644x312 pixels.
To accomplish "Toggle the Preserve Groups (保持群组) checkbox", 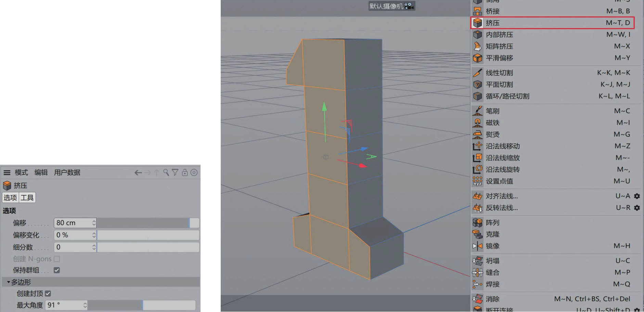I will tap(57, 270).
